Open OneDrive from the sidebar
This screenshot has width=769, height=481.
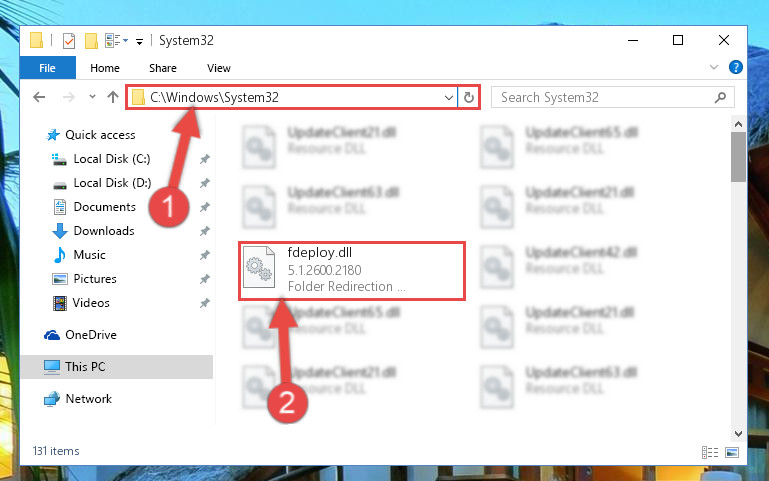(91, 335)
